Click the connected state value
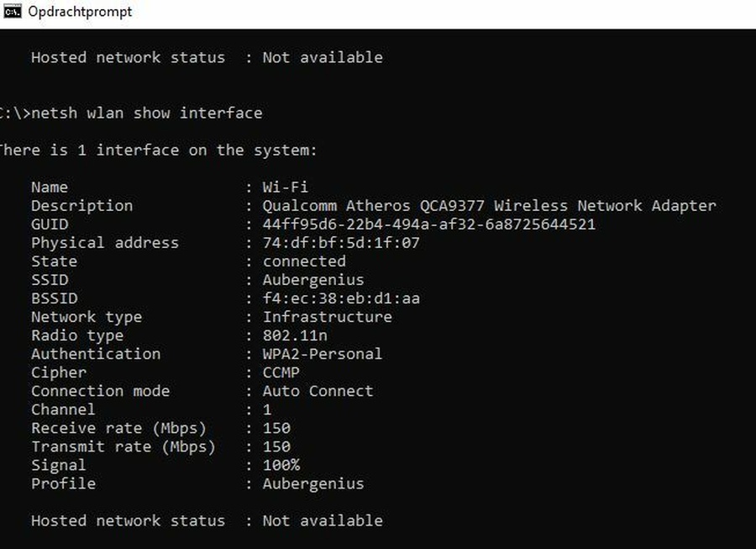 click(304, 261)
